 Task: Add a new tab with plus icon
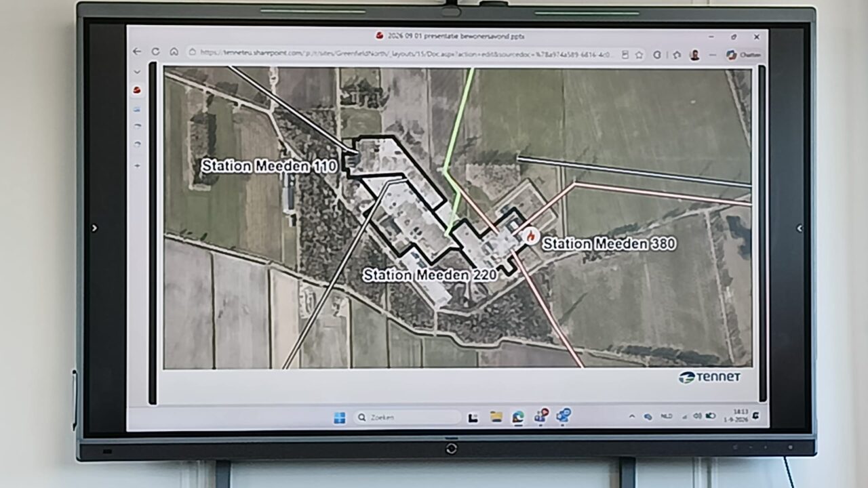coord(137,166)
